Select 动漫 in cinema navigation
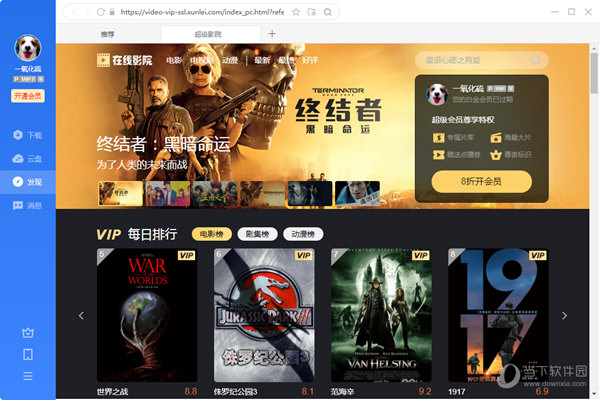The width and height of the screenshot is (600, 400). [x=230, y=60]
